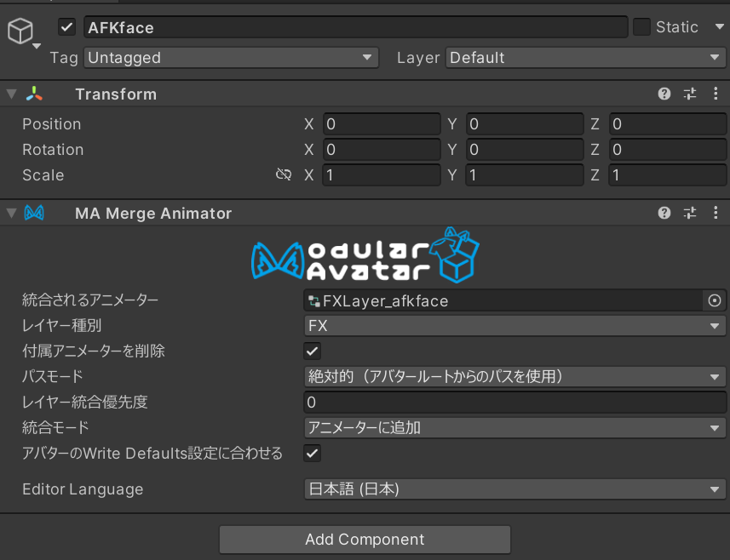Screen dimensions: 730x560
Task: Open MA Merge Animator three-dot menu
Action: point(716,213)
